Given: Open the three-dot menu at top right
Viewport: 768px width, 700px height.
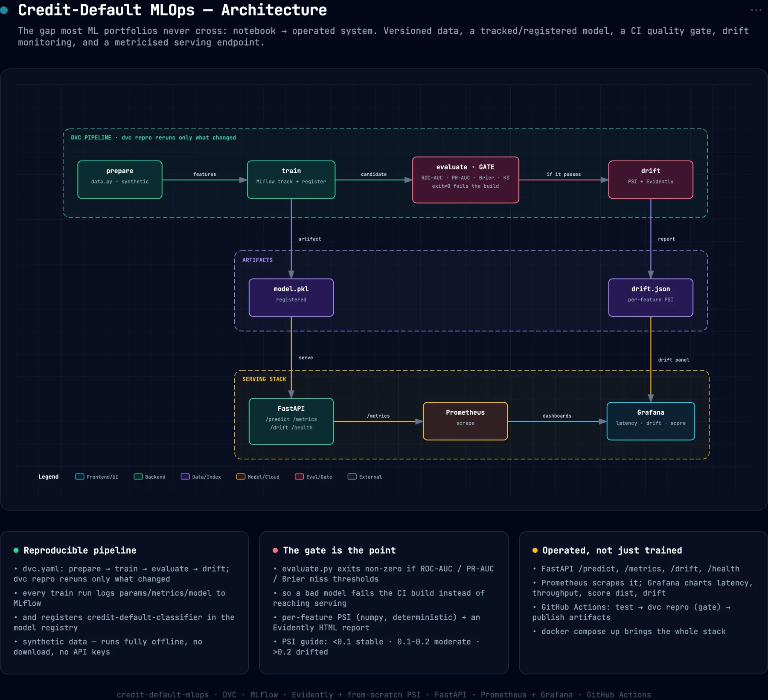Looking at the screenshot, I should pyautogui.click(x=756, y=10).
